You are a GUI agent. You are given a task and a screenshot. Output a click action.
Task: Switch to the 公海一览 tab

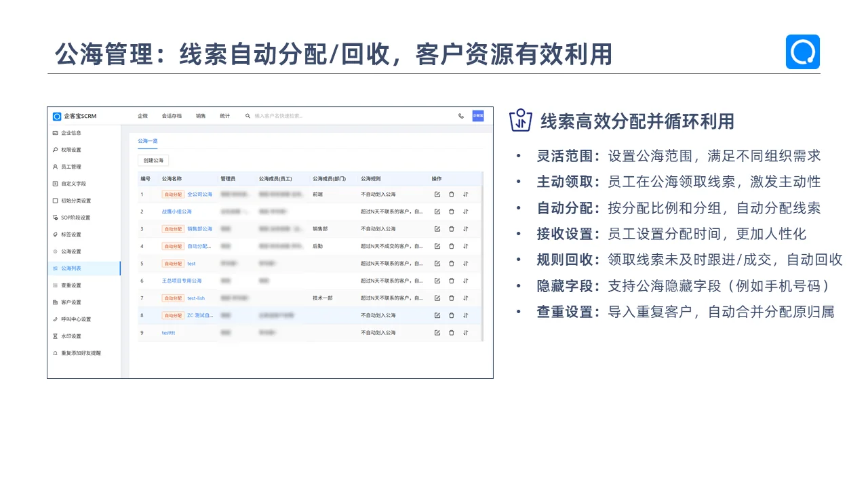147,141
